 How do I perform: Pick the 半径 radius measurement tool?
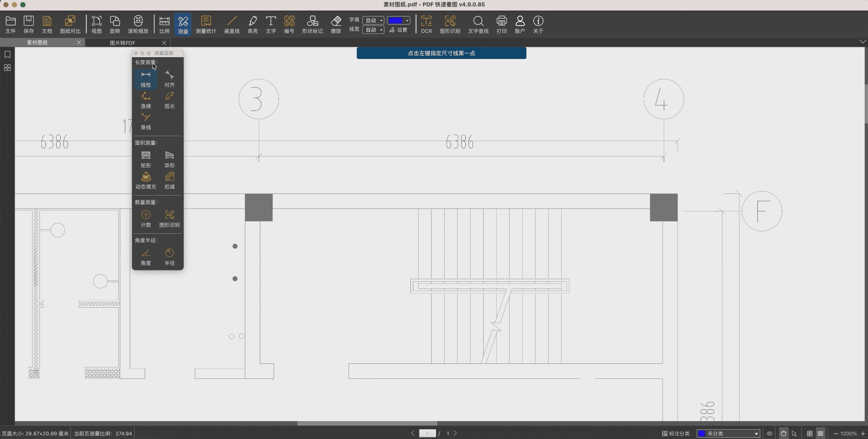click(x=169, y=257)
